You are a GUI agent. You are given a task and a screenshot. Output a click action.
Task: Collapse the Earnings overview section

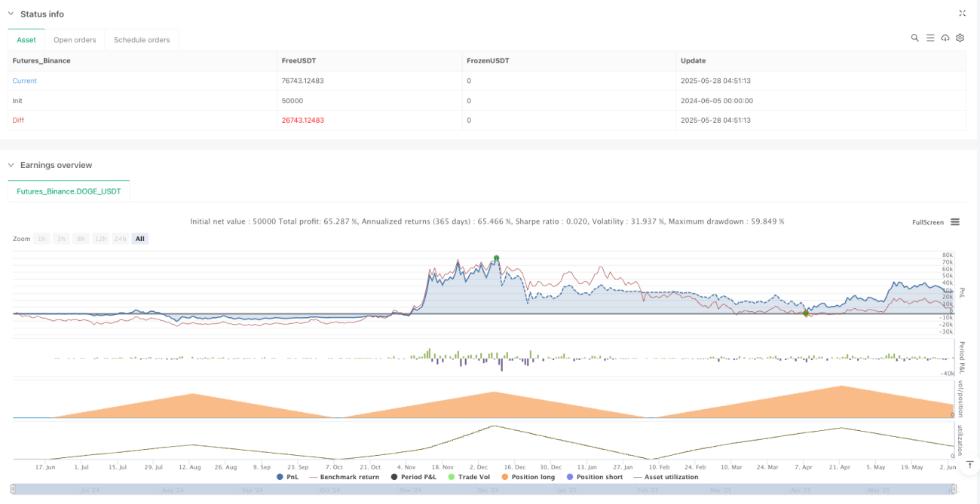pyautogui.click(x=11, y=165)
